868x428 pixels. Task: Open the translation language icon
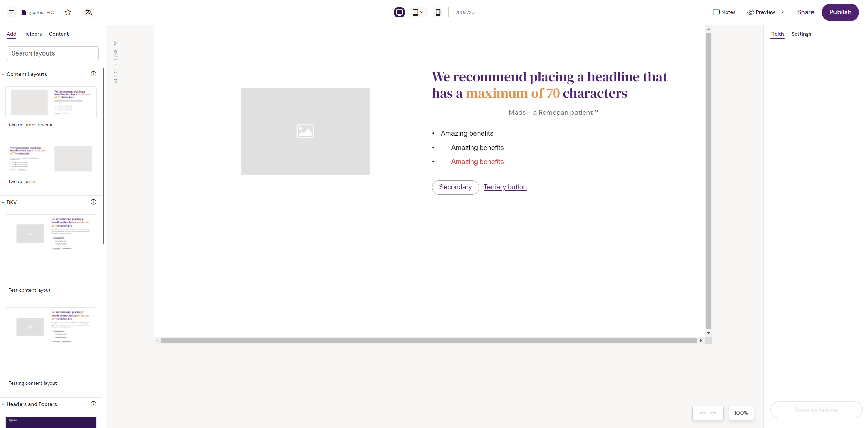pos(88,12)
